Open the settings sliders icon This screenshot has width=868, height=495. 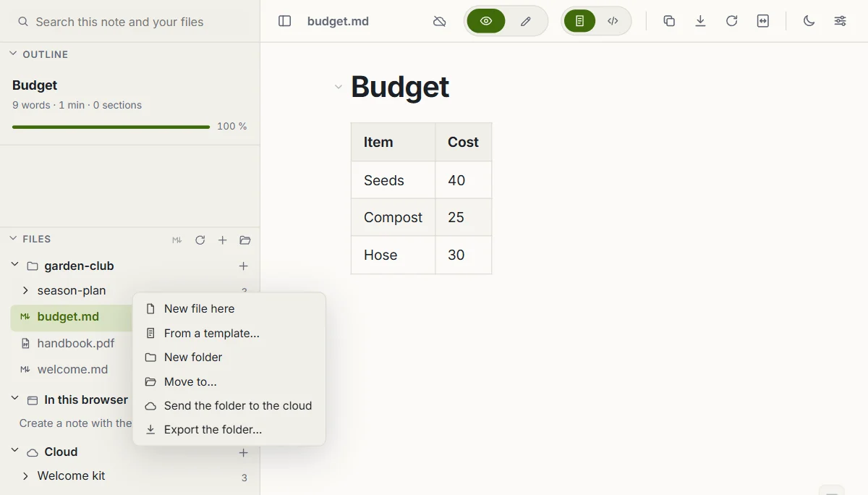(840, 21)
